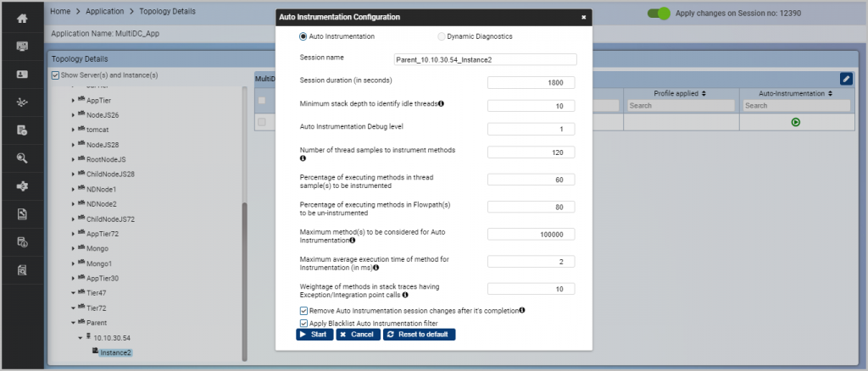Image resolution: width=868 pixels, height=371 pixels.
Task: Click info icon beside Integration point calls
Action: [x=405, y=296]
